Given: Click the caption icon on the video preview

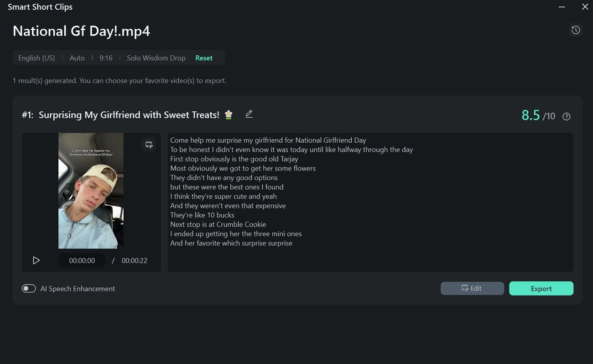Looking at the screenshot, I should click(x=149, y=145).
